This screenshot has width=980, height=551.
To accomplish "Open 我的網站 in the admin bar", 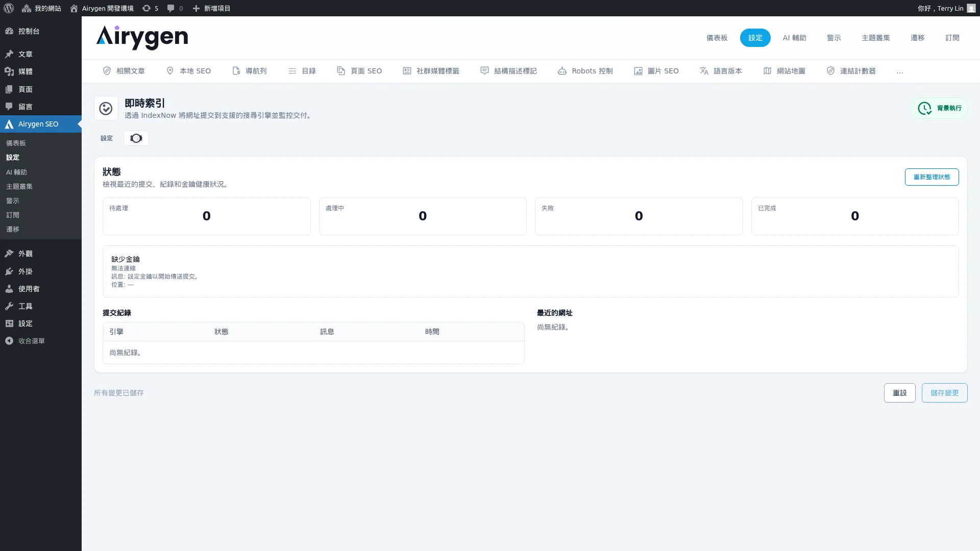I will point(41,8).
